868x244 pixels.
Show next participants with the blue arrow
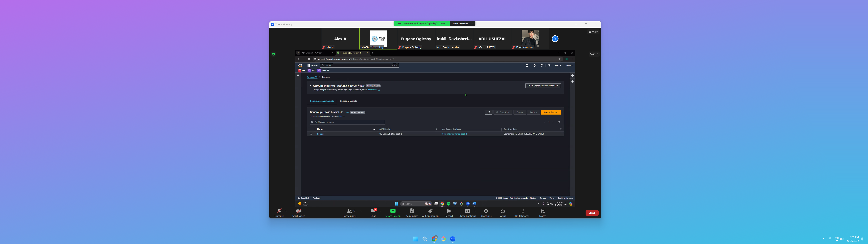[x=555, y=39]
